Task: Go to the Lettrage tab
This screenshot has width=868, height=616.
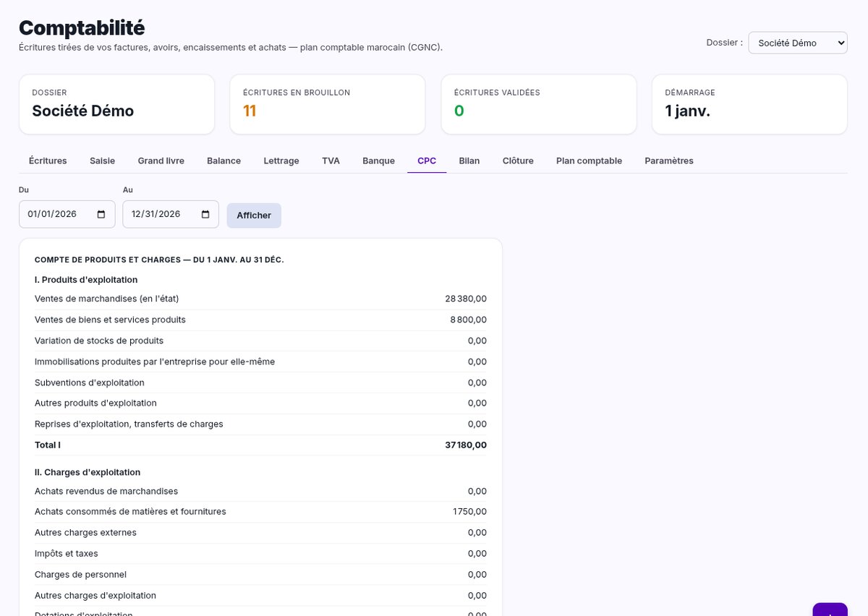Action: (281, 161)
